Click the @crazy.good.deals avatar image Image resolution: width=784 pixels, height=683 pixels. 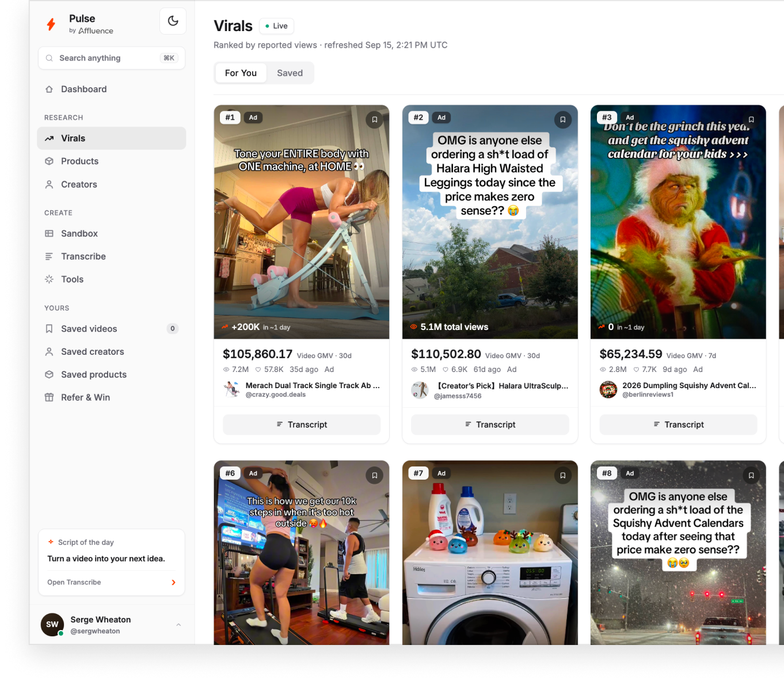(231, 390)
